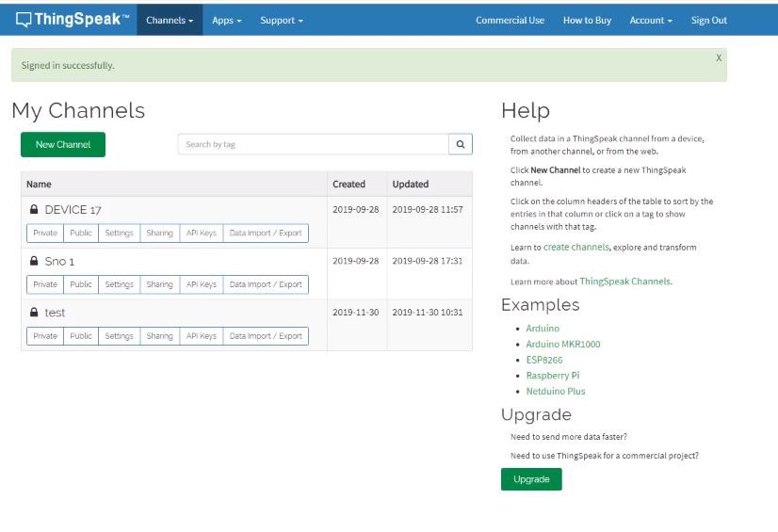Open Private view for test channel
Screen dimensions: 778x532
(x=45, y=336)
